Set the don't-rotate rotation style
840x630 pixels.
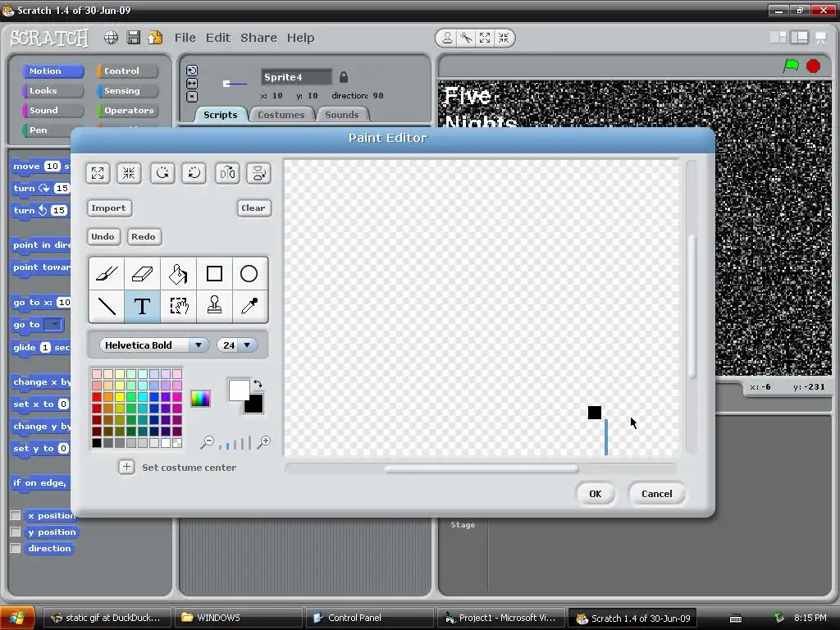pyautogui.click(x=192, y=97)
